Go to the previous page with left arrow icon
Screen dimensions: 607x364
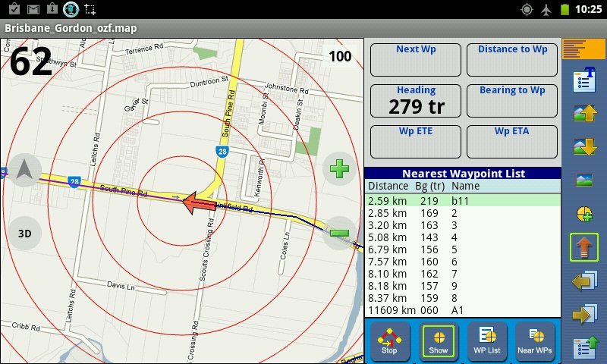585,281
